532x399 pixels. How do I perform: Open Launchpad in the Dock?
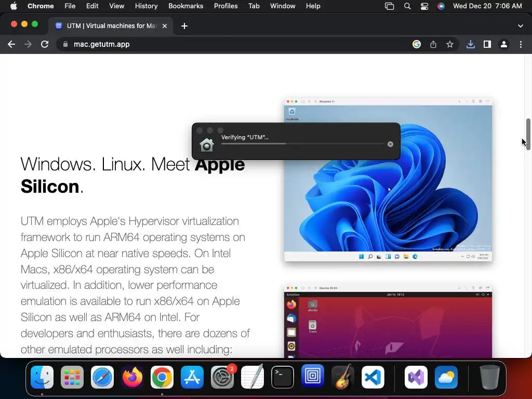tap(72, 377)
